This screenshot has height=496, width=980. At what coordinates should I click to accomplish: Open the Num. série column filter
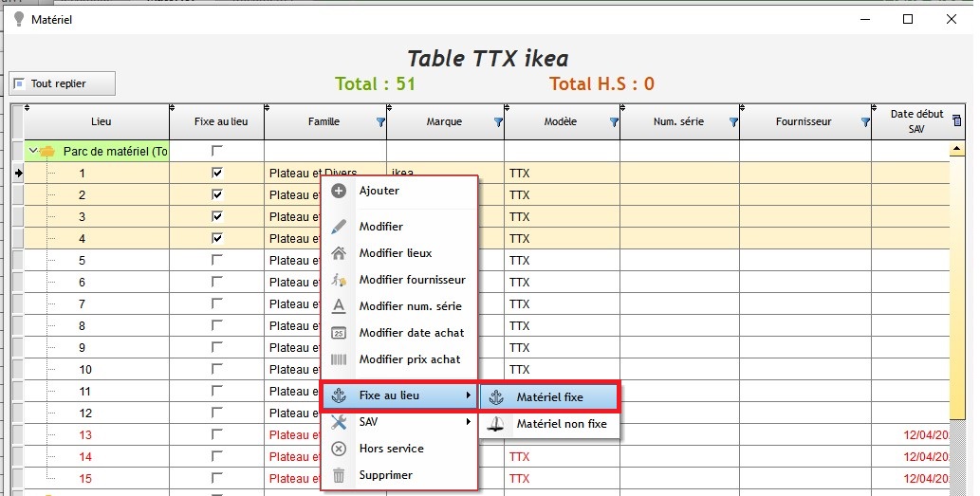[733, 122]
